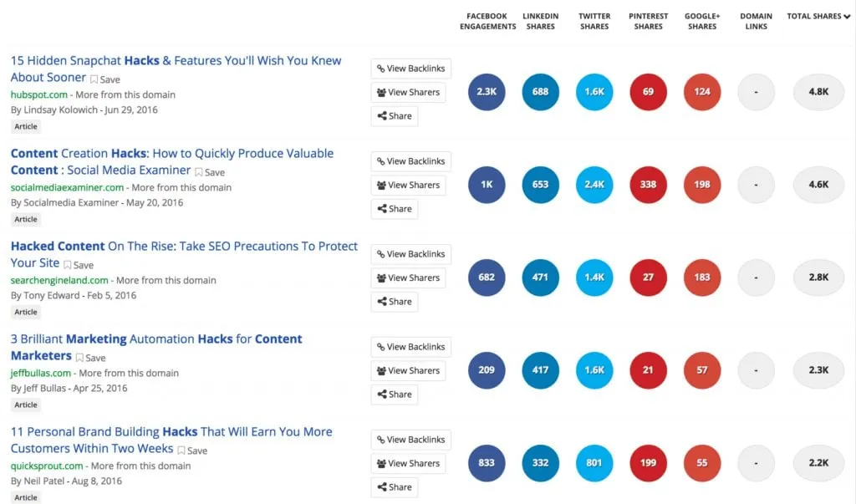856x504 pixels.
Task: Click View Sharers for the Content Creation Hacks article
Action: pos(408,185)
